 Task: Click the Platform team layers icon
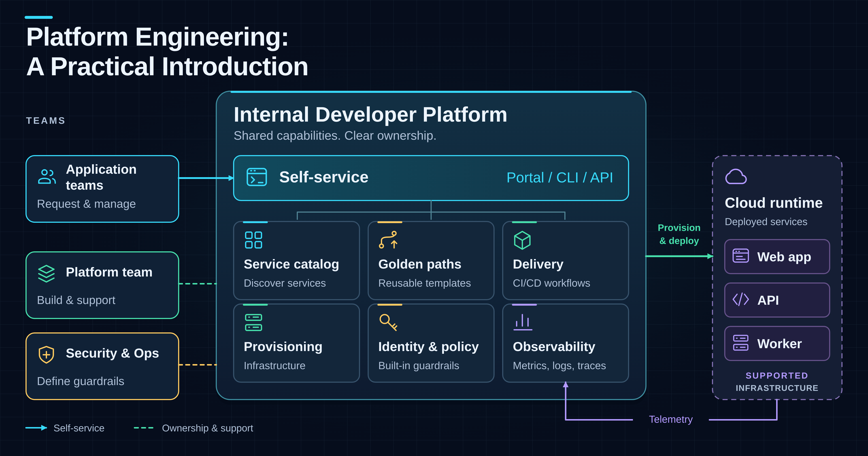[46, 274]
